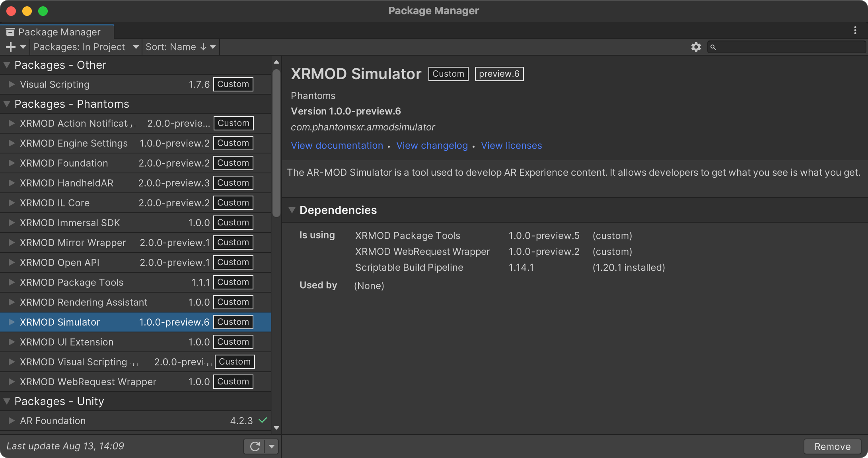Screen dimensions: 868x458
Task: Select the XRMOD Foundation package name
Action: pos(64,163)
